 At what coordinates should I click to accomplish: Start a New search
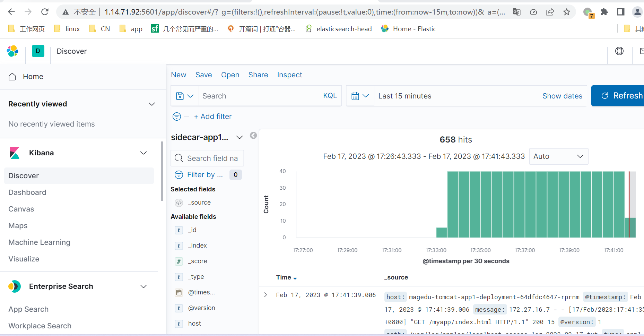coord(179,75)
